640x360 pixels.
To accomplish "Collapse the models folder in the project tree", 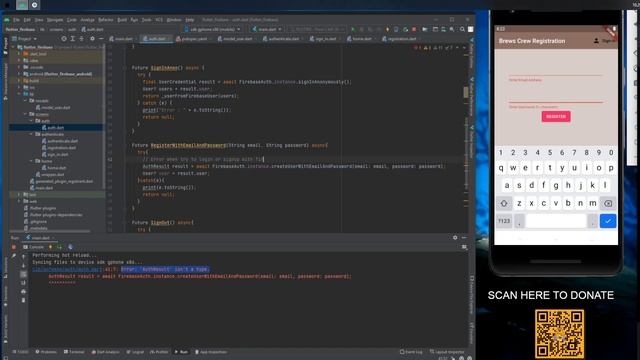I will click(x=25, y=100).
